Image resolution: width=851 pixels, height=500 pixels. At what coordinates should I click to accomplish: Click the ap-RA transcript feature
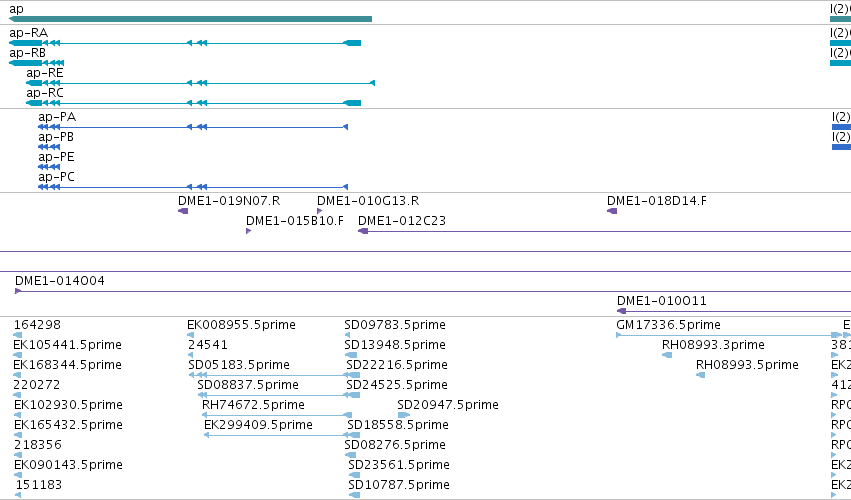(x=185, y=43)
